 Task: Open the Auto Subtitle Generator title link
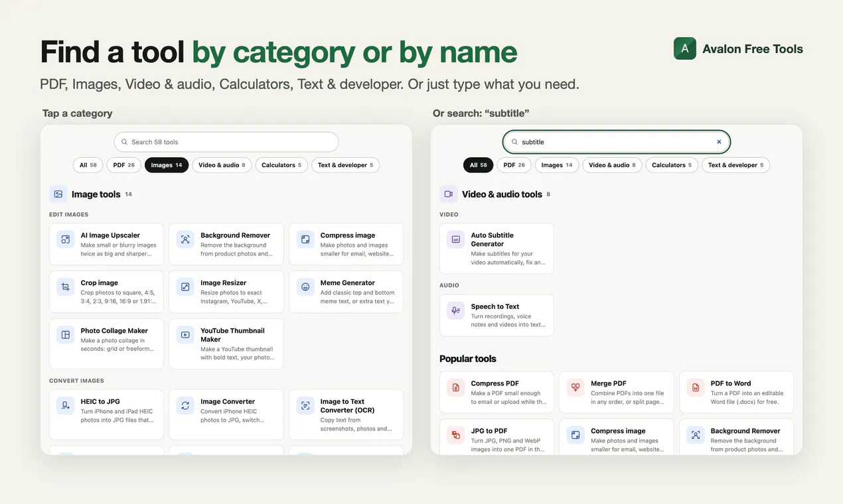pyautogui.click(x=493, y=239)
